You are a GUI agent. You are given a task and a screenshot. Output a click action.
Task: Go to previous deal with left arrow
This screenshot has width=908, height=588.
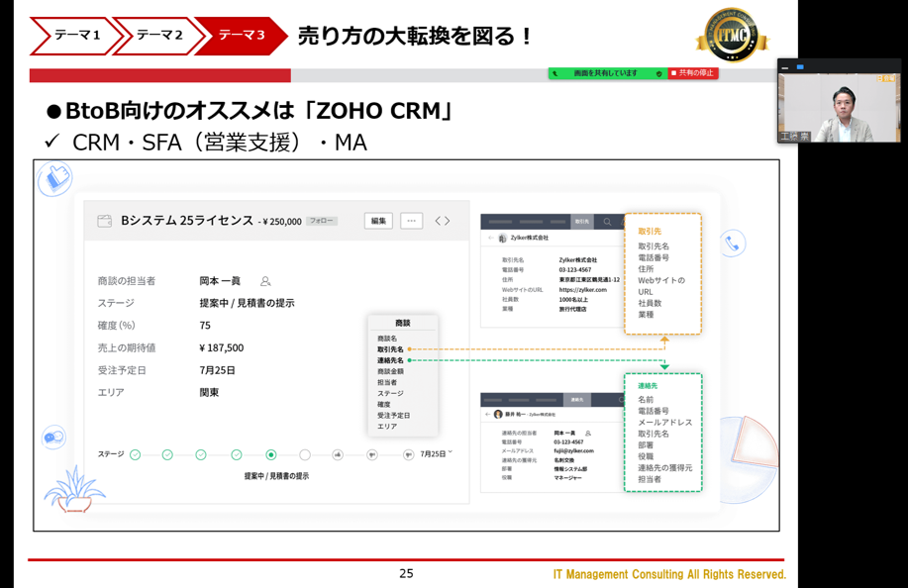coord(438,221)
